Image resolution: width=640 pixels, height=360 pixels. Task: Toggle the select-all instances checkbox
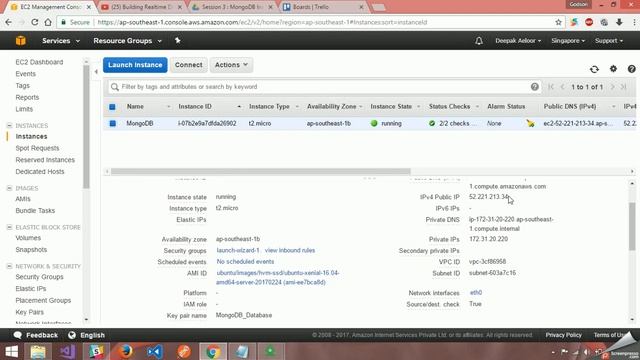[112, 107]
